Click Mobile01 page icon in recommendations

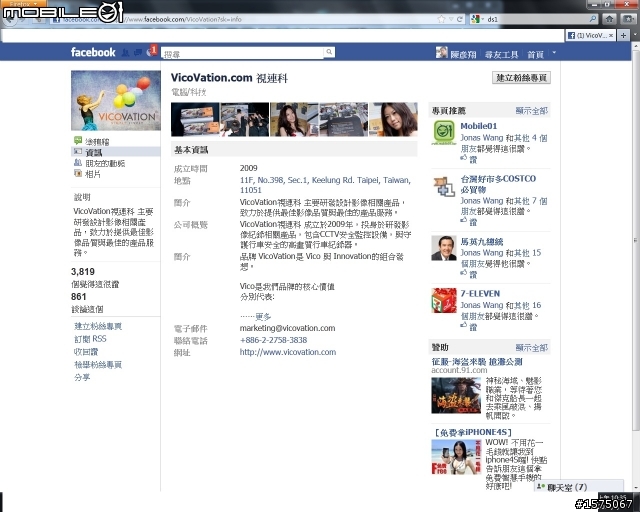coord(444,133)
